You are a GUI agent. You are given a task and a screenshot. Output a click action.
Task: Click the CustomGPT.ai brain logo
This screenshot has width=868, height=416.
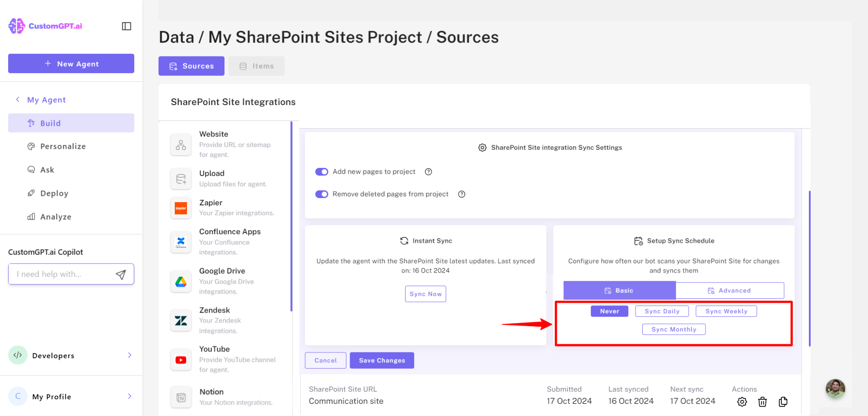click(x=17, y=26)
